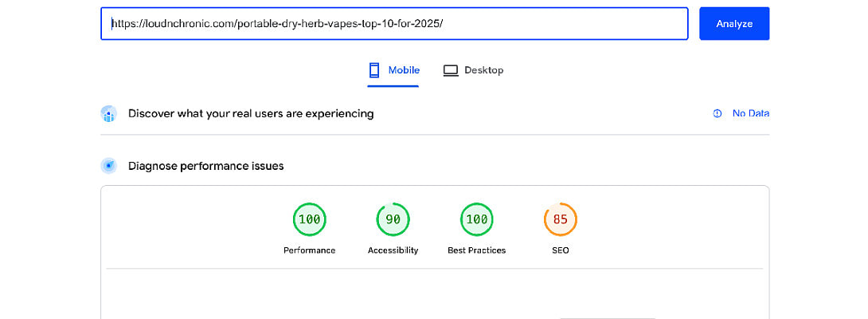The height and width of the screenshot is (319, 868).
Task: Click the URL input field
Action: (x=393, y=24)
